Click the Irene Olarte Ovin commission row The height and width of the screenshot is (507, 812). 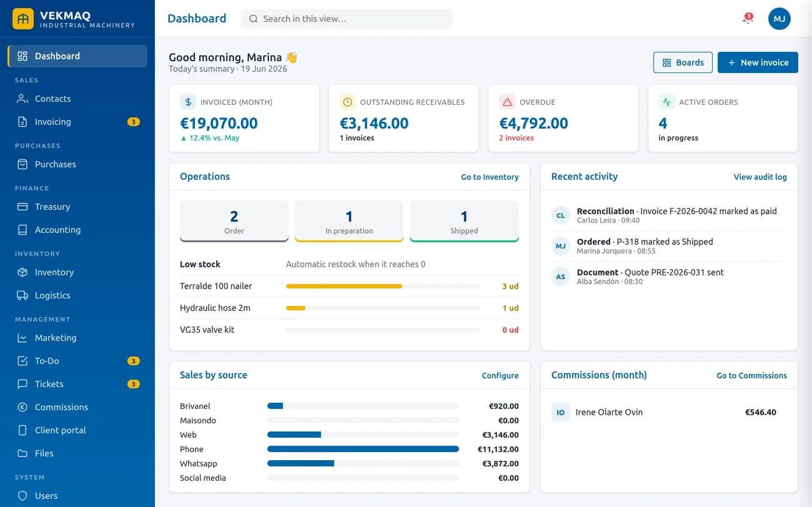pos(669,412)
